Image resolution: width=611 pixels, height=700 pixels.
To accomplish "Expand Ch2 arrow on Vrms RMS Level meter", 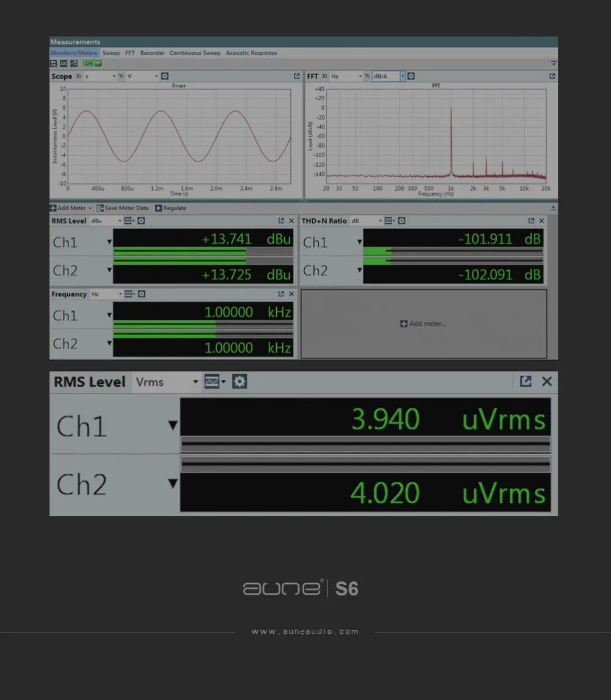I will tap(173, 484).
